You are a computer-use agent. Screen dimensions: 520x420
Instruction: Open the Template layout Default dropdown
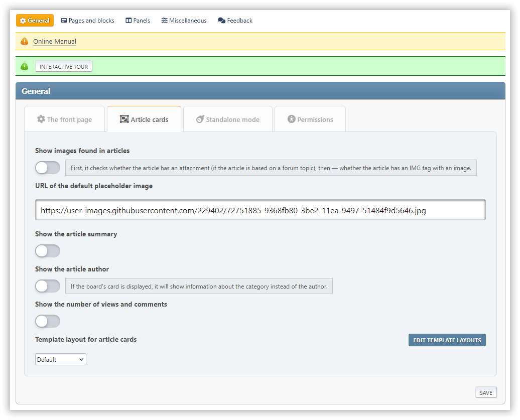[x=61, y=359]
